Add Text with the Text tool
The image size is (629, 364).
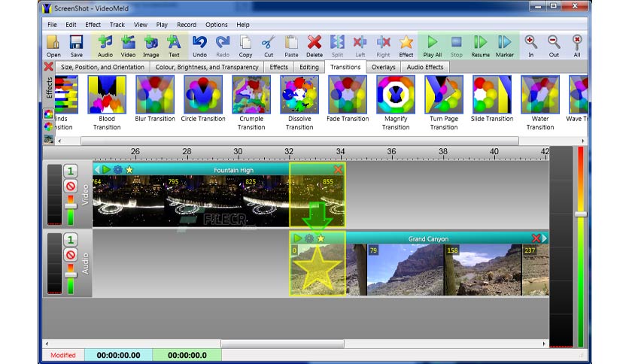tap(174, 46)
